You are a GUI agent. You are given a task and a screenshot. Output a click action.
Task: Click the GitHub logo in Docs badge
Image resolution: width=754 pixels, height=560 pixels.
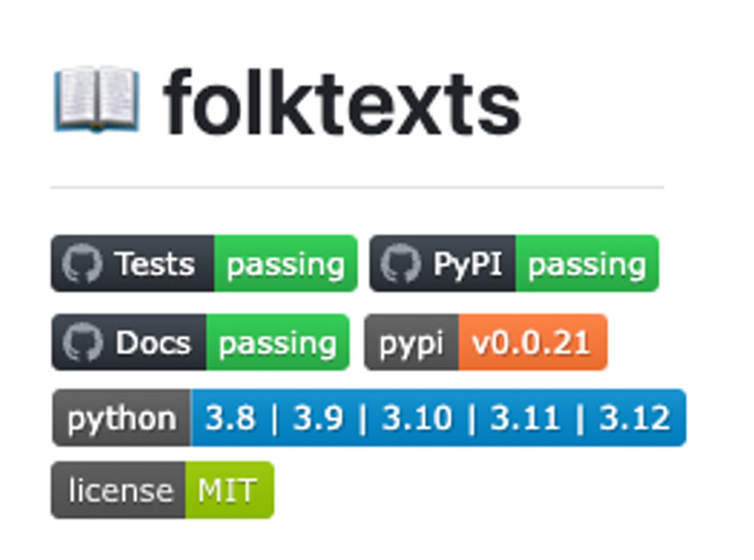point(83,342)
